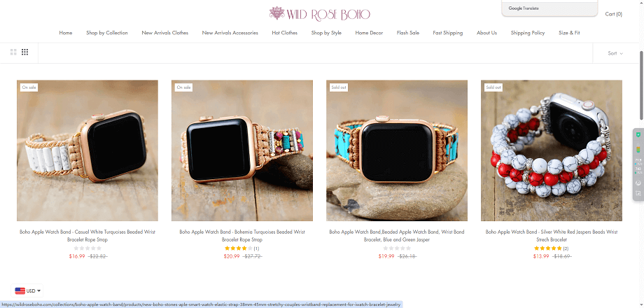Click the green shield icon in side widget
Viewport: 644px width, 308px height.
tap(638, 134)
